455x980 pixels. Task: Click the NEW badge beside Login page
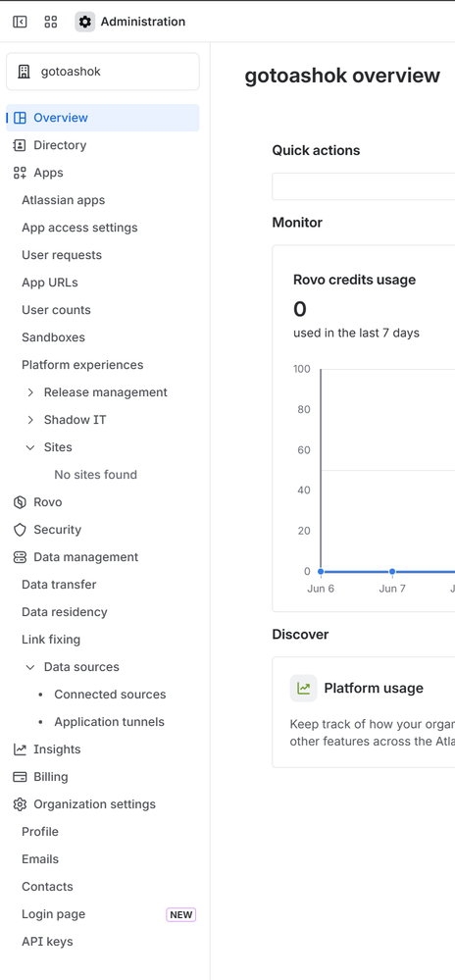[181, 914]
